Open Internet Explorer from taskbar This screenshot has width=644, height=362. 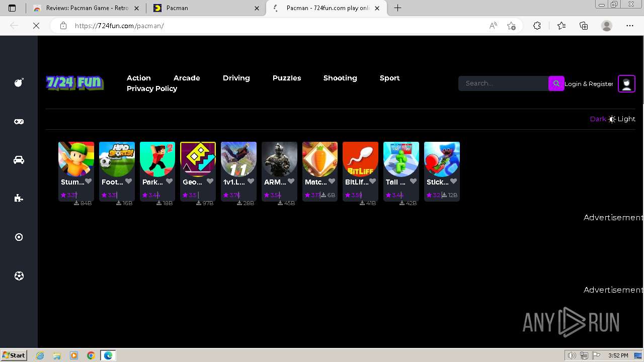(x=40, y=355)
